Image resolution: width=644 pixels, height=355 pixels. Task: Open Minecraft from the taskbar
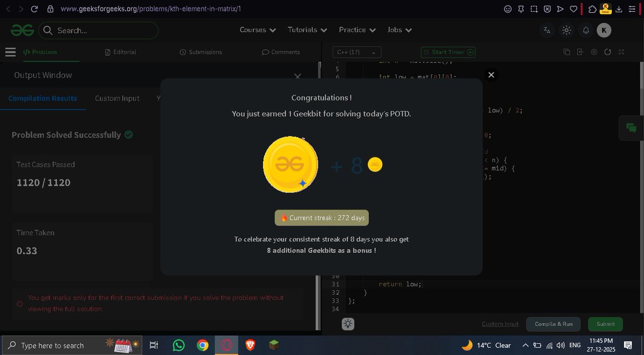(x=274, y=345)
